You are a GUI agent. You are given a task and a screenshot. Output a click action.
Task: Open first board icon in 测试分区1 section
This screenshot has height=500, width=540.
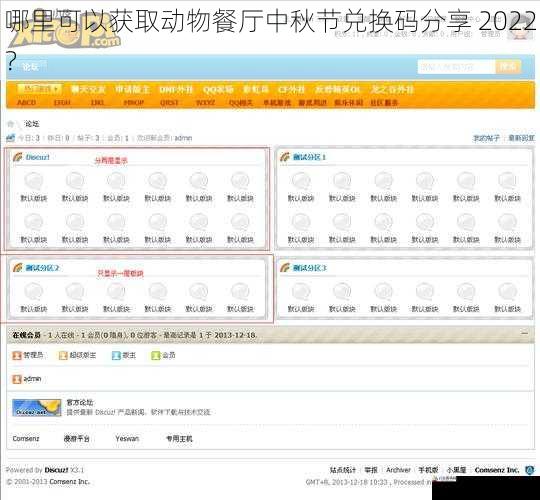coord(301,181)
